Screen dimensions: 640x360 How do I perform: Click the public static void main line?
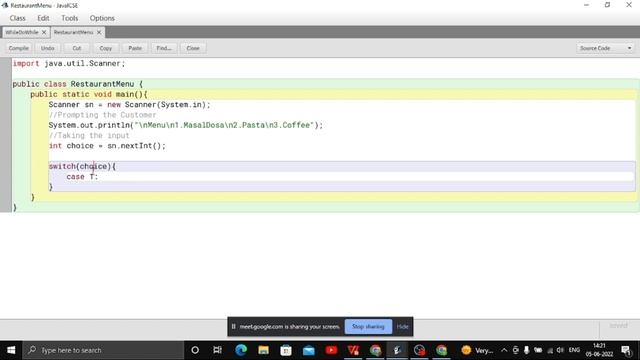point(89,94)
